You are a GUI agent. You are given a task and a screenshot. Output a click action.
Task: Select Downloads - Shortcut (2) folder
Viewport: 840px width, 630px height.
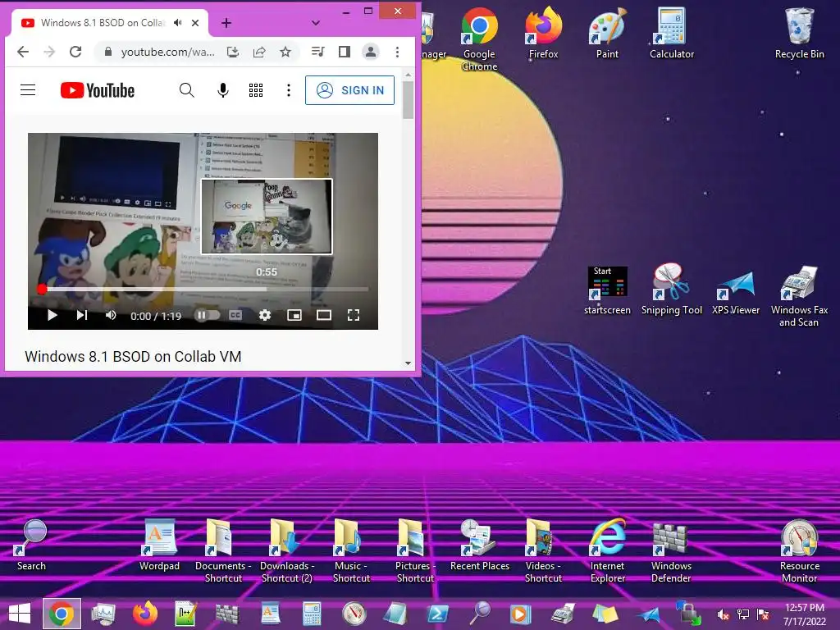pos(286,551)
